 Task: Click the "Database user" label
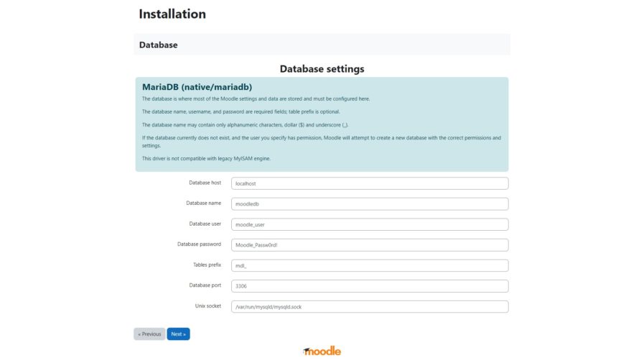pos(205,224)
